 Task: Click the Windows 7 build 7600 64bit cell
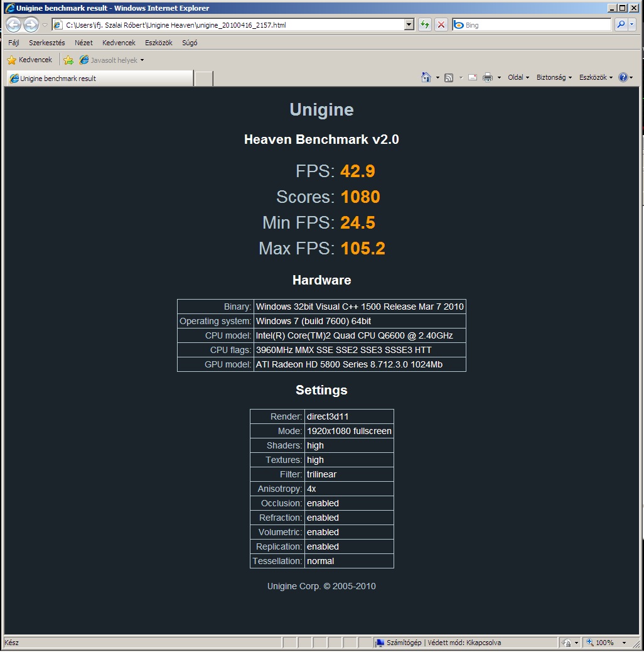point(360,321)
